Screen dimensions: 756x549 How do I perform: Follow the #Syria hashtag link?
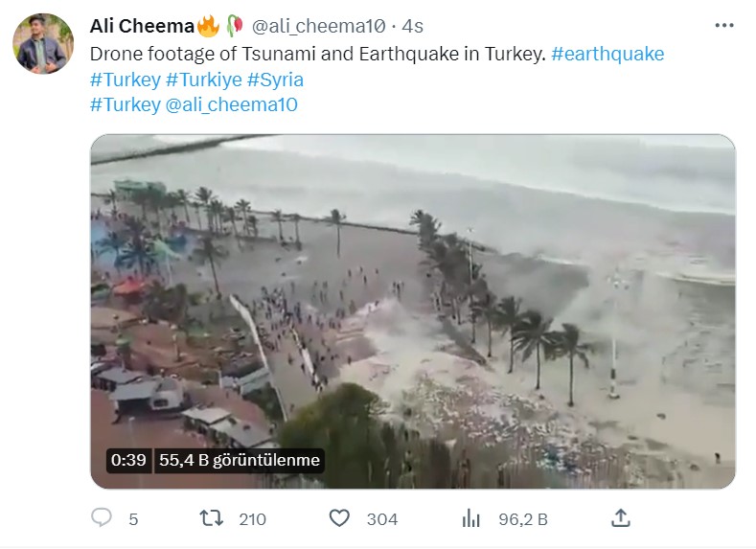(x=275, y=80)
